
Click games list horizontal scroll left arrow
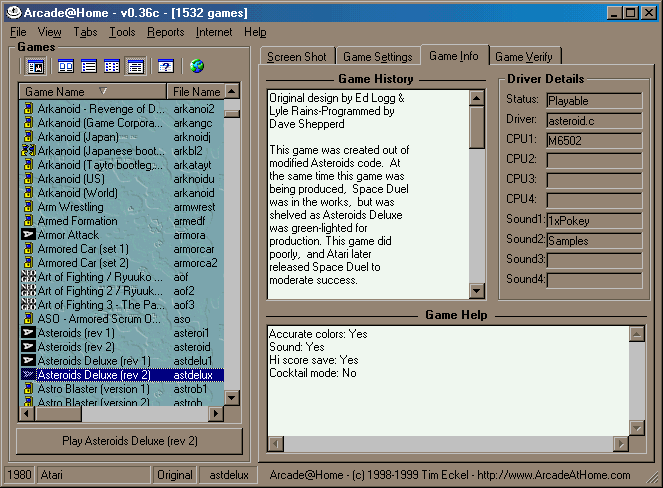pyautogui.click(x=27, y=413)
